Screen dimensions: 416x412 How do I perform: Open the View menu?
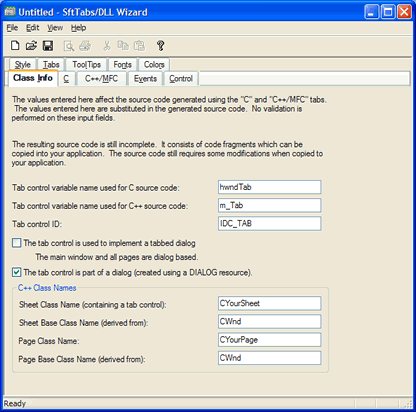(55, 28)
